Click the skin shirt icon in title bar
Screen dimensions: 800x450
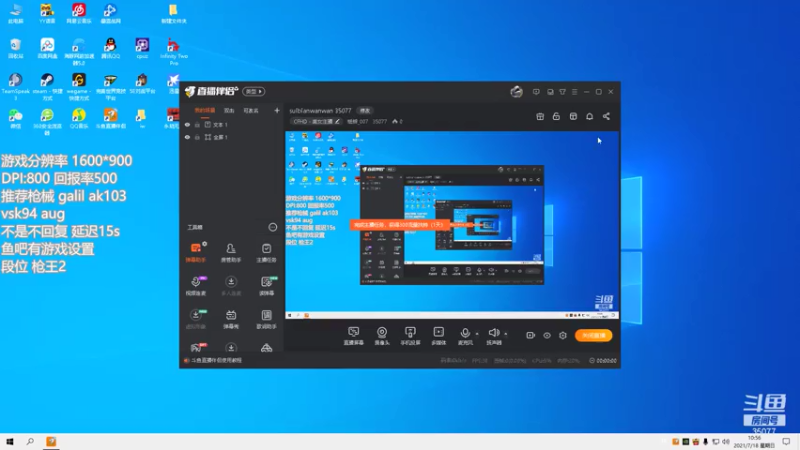[562, 92]
